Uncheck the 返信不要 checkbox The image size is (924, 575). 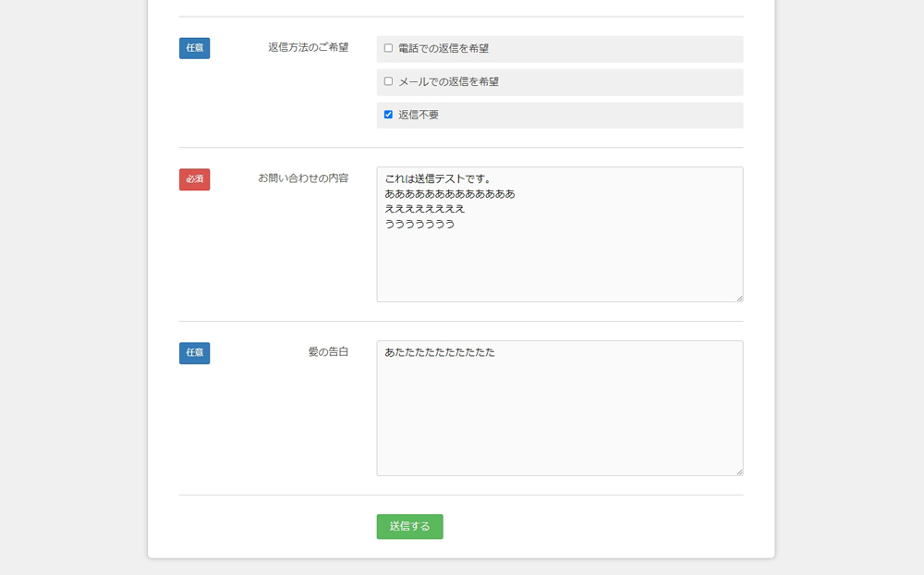point(388,115)
